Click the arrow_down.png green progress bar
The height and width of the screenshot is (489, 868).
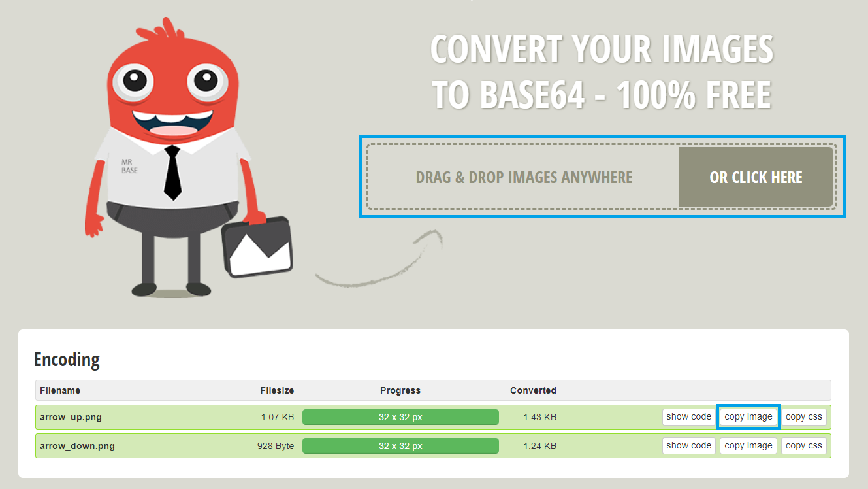pyautogui.click(x=400, y=446)
